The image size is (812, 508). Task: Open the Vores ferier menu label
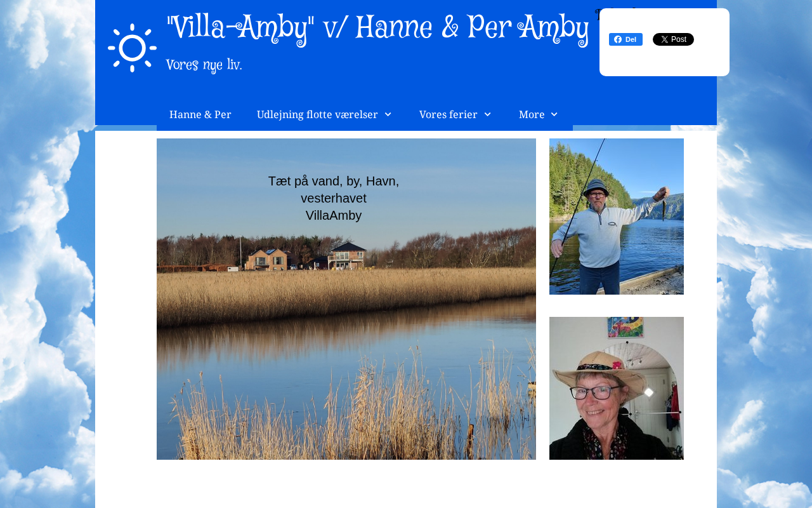pos(449,115)
